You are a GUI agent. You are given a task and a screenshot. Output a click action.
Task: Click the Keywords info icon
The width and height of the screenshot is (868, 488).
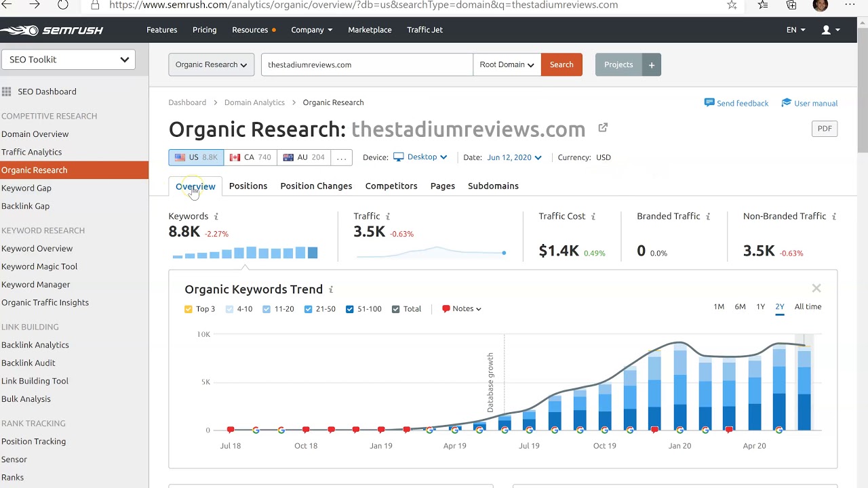coord(216,216)
